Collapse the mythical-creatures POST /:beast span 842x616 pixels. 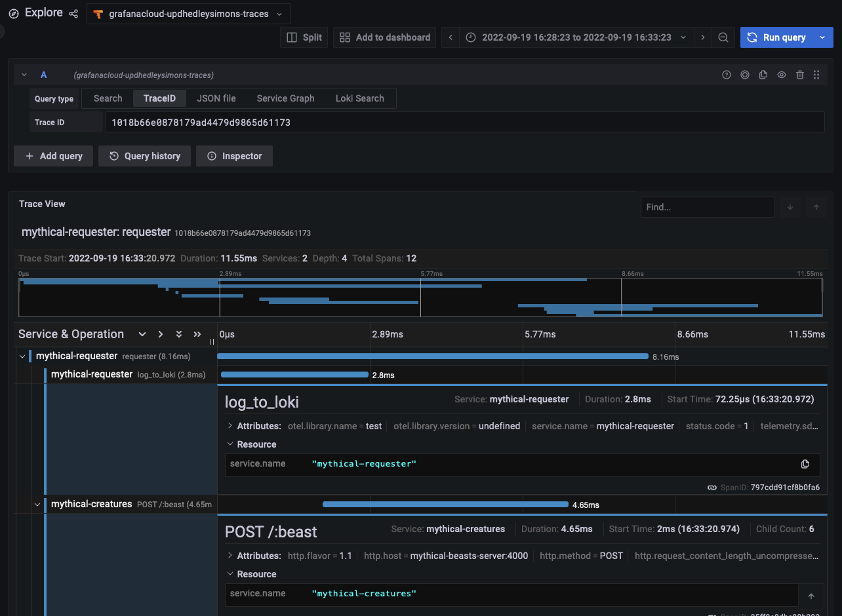tap(37, 505)
